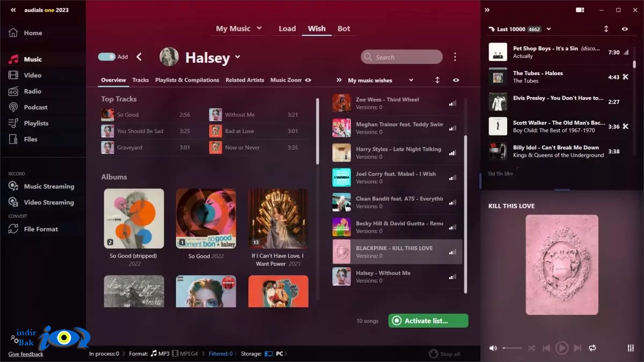Select the Related Artists tab
The height and width of the screenshot is (362, 644).
point(245,80)
